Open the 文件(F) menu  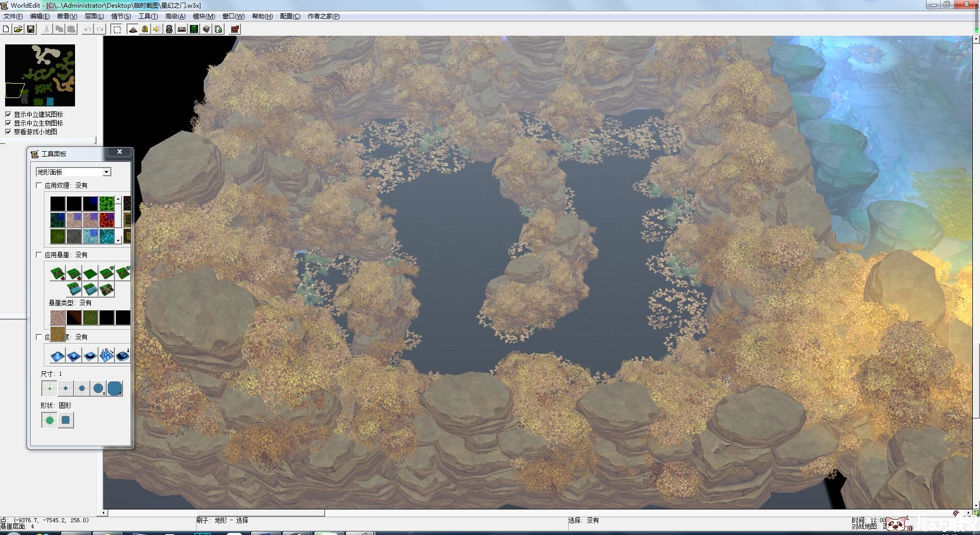point(13,16)
